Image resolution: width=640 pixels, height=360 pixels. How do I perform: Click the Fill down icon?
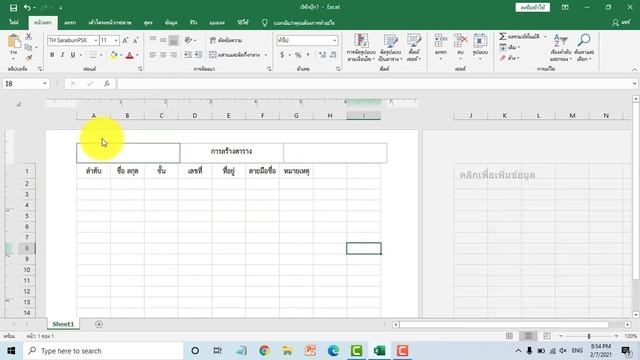pos(503,47)
